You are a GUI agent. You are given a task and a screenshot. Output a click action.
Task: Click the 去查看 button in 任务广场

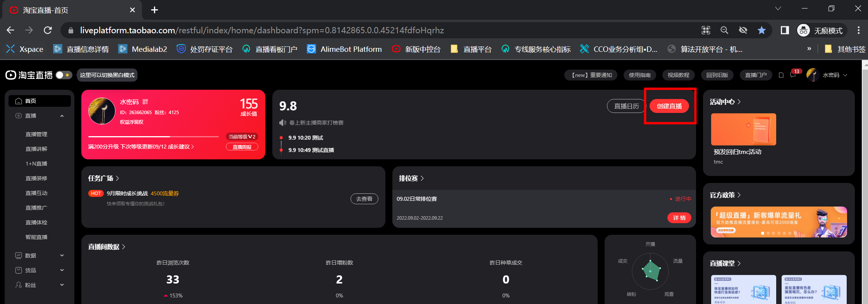point(364,199)
